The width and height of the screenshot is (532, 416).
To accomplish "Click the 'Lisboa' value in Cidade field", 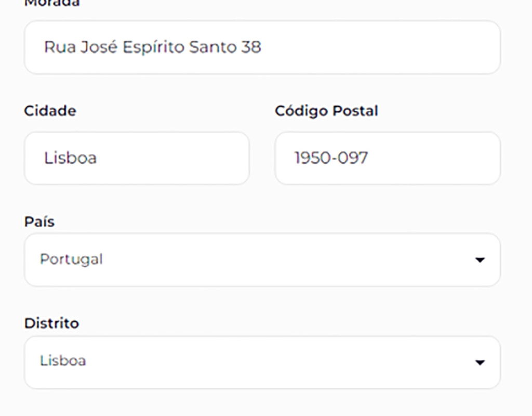I will [70, 158].
